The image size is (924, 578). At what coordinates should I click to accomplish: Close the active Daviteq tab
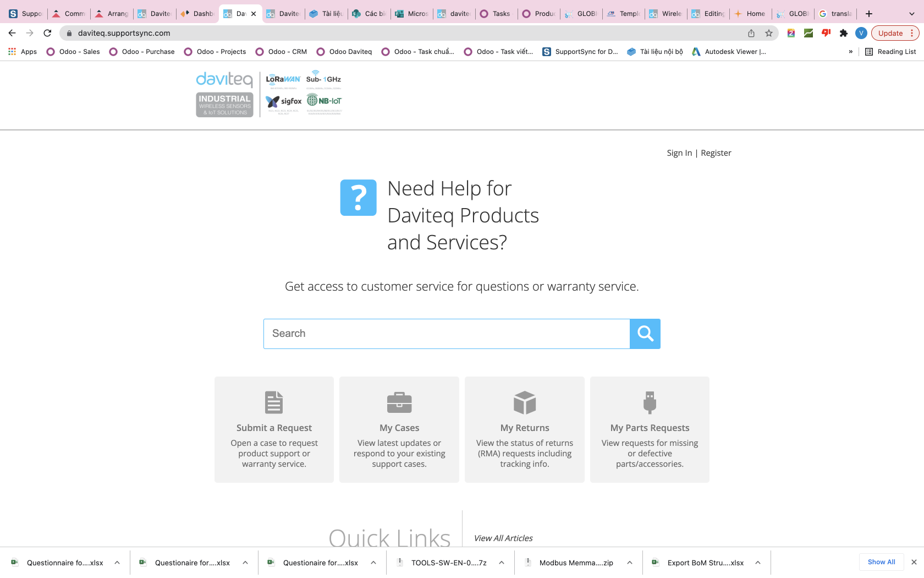(x=254, y=14)
